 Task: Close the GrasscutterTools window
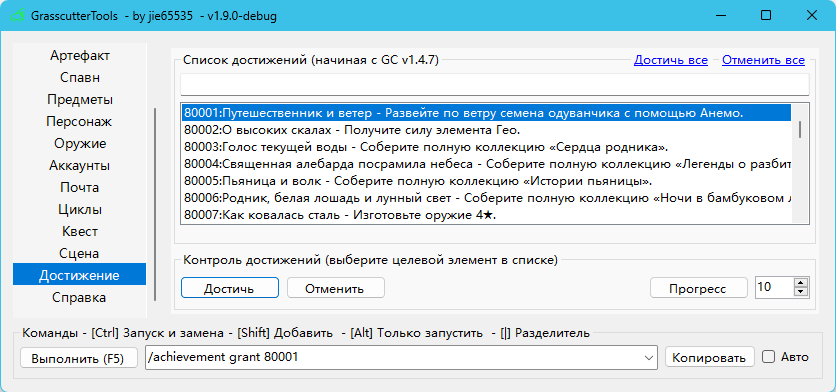tap(811, 15)
